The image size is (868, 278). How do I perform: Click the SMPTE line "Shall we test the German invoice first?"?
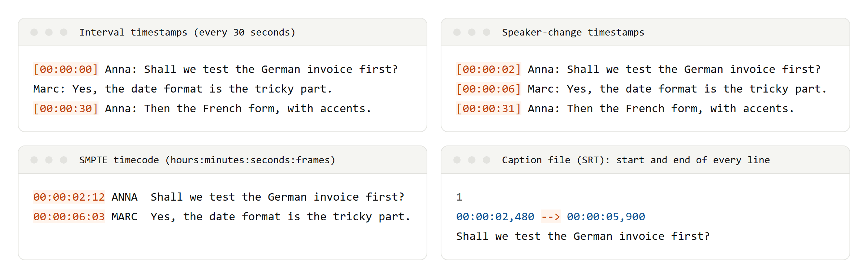pos(277,197)
